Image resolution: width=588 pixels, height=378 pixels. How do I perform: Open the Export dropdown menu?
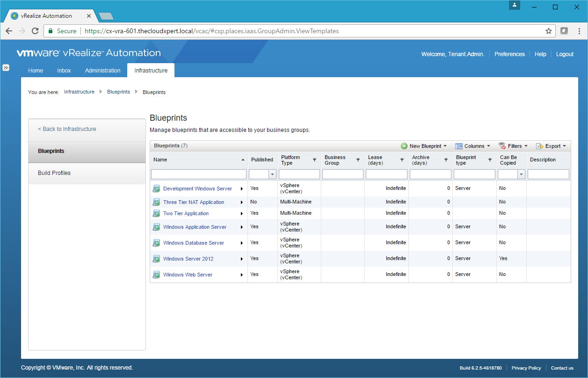pos(551,146)
